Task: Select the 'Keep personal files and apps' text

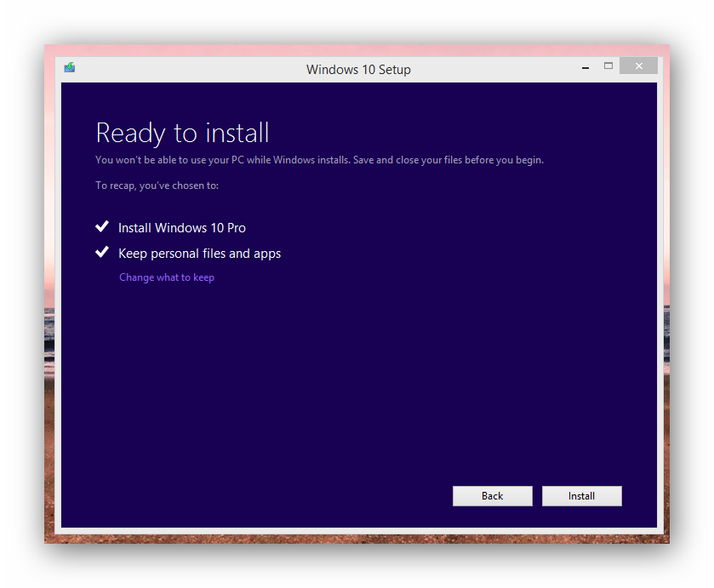Action: (x=199, y=254)
